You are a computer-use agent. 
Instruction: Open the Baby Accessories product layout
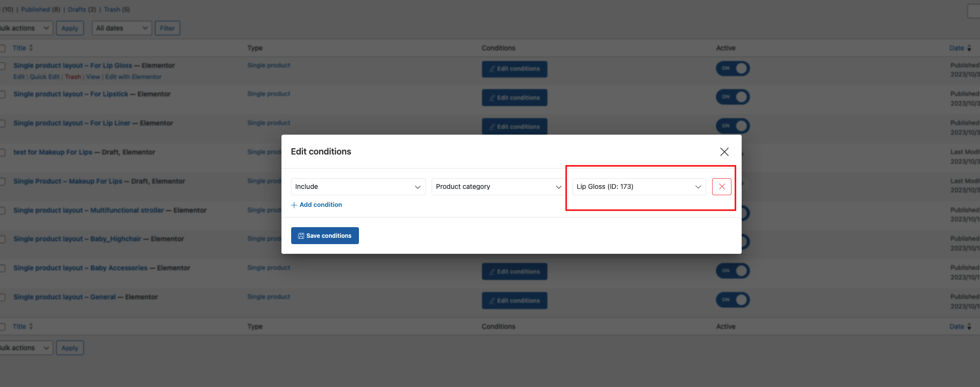pyautogui.click(x=80, y=268)
